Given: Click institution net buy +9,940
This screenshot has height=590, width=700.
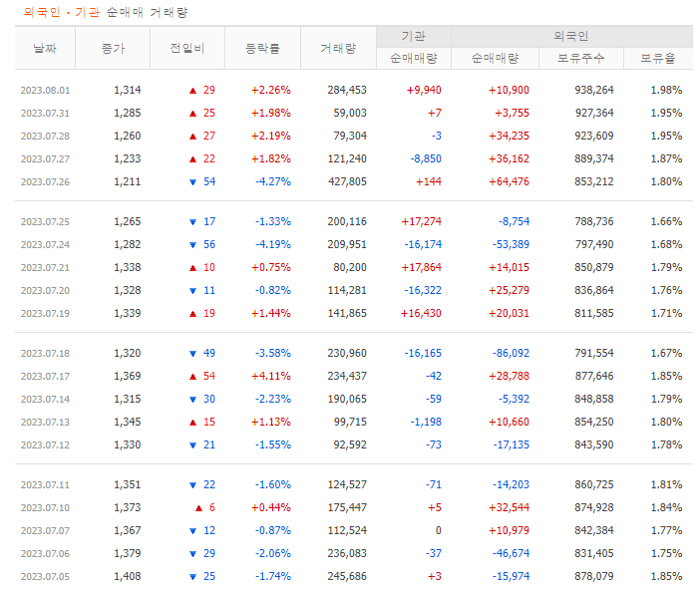Looking at the screenshot, I should point(424,90).
